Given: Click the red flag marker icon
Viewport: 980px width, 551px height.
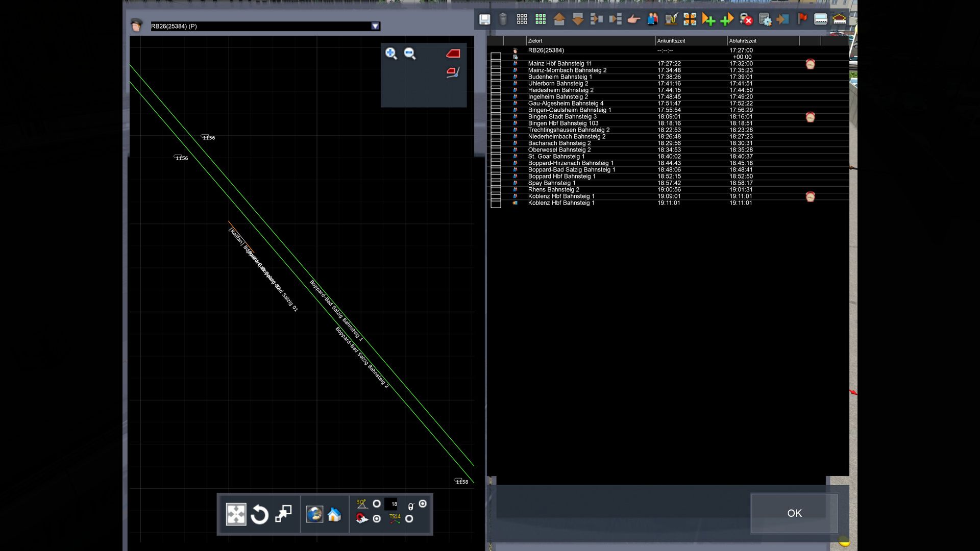Looking at the screenshot, I should [802, 19].
